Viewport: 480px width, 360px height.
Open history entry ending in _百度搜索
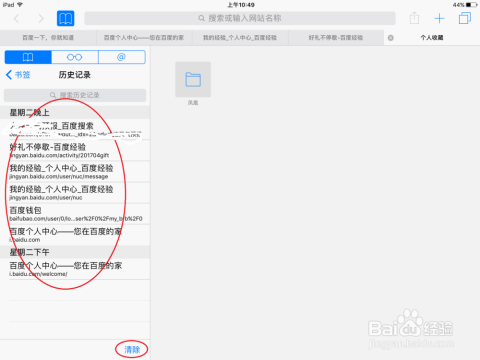75,129
